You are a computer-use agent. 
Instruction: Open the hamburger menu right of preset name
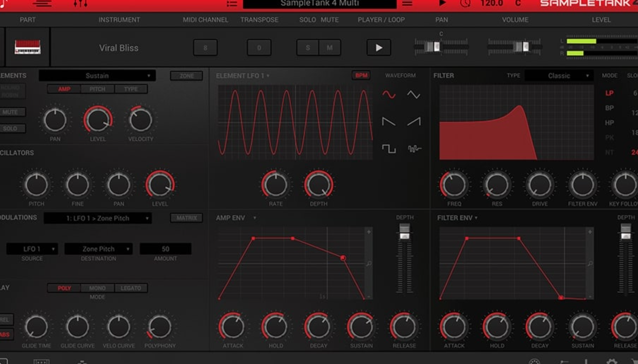pyautogui.click(x=407, y=4)
